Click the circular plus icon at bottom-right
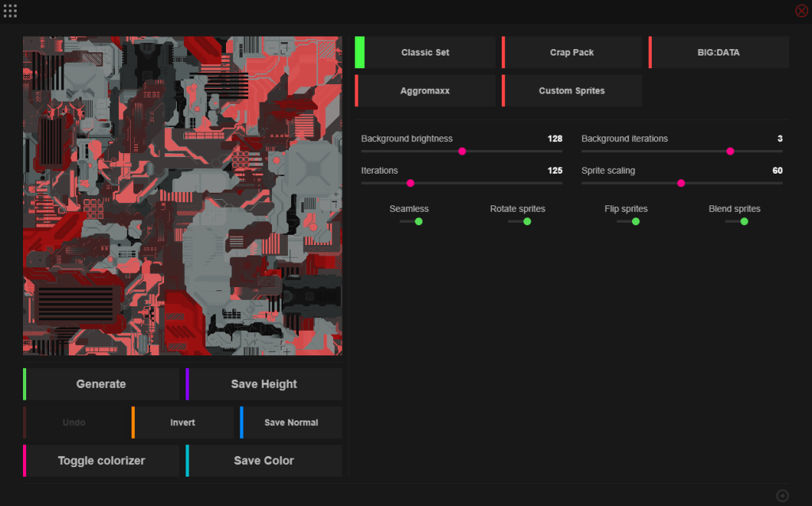Image resolution: width=812 pixels, height=506 pixels. click(782, 496)
